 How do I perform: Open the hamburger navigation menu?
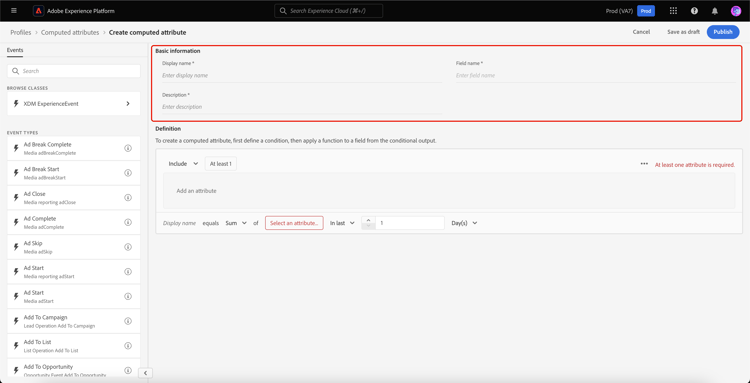(x=13, y=11)
